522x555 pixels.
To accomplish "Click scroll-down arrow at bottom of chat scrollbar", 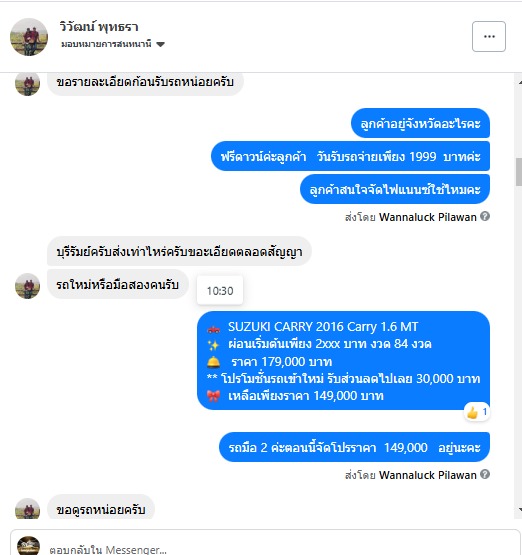I will tap(520, 510).
